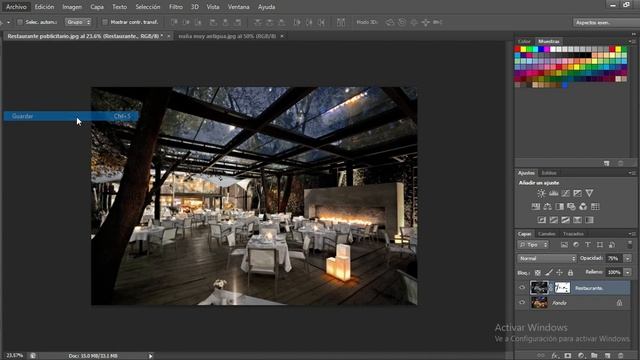Click the zoom percentage field in status bar

14,356
